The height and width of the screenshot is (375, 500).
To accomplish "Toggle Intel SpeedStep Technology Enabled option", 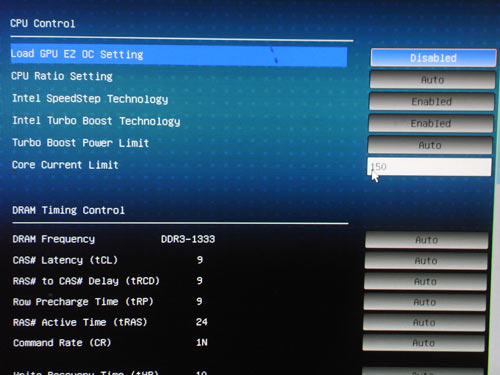I will [x=431, y=101].
